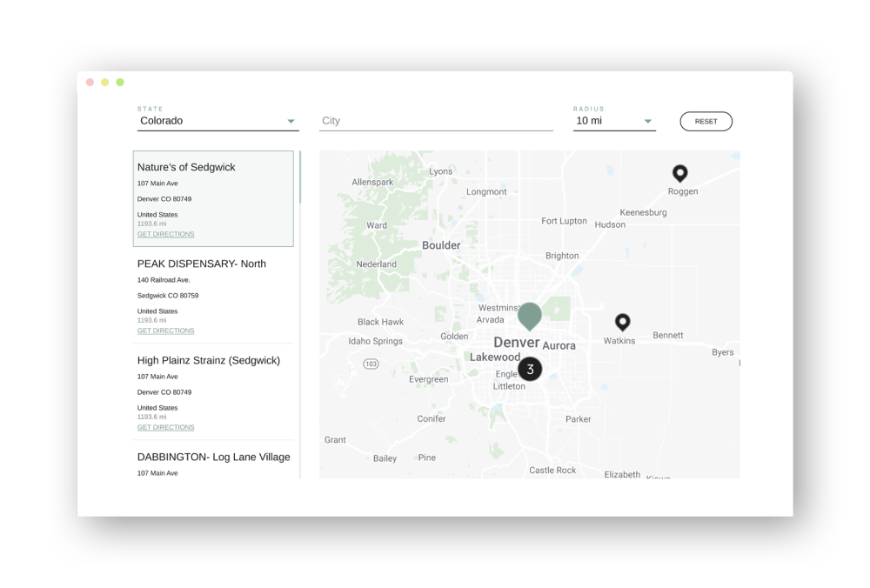Screen dimensions: 870x588
Task: Click the red window close dot
Action: [x=90, y=83]
